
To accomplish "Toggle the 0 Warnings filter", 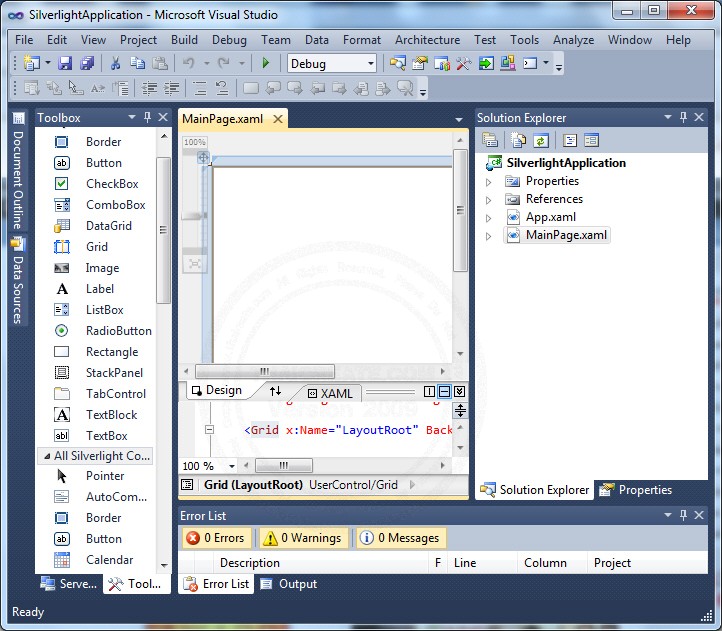I will coord(303,538).
